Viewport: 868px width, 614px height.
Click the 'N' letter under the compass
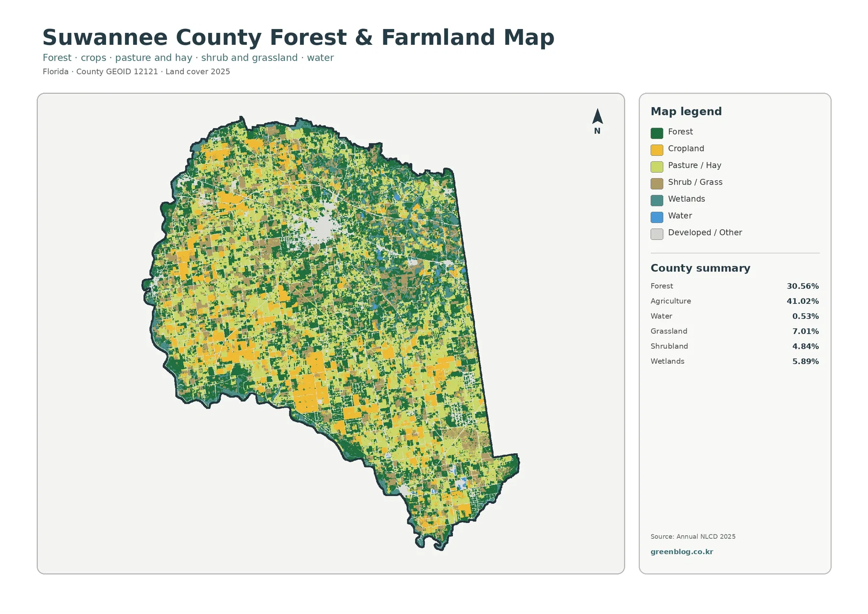point(597,131)
